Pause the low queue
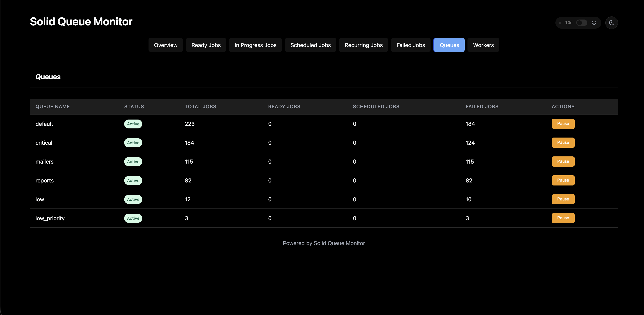The image size is (644, 315). (x=563, y=199)
